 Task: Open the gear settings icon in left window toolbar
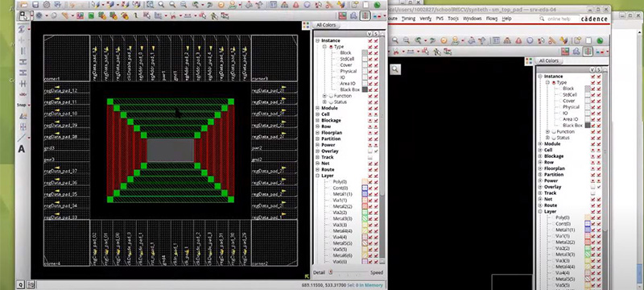47,5
